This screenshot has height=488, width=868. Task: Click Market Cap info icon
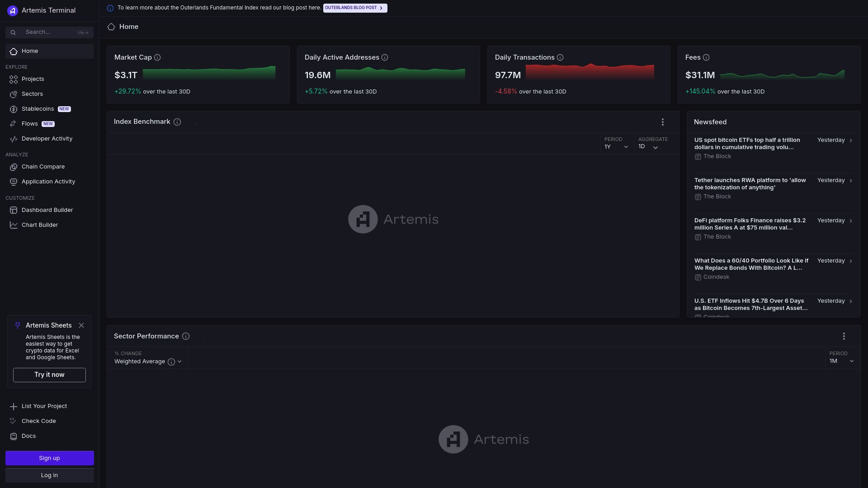(157, 57)
